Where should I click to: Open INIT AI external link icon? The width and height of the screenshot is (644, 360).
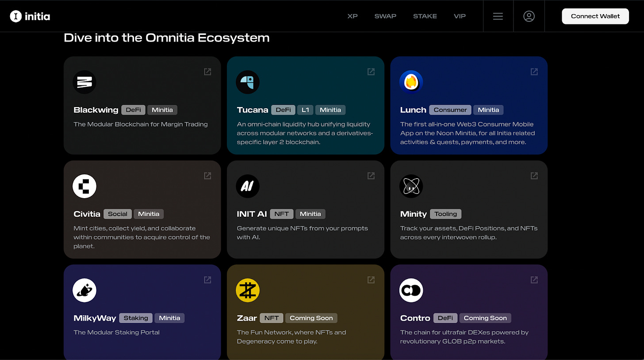(371, 176)
